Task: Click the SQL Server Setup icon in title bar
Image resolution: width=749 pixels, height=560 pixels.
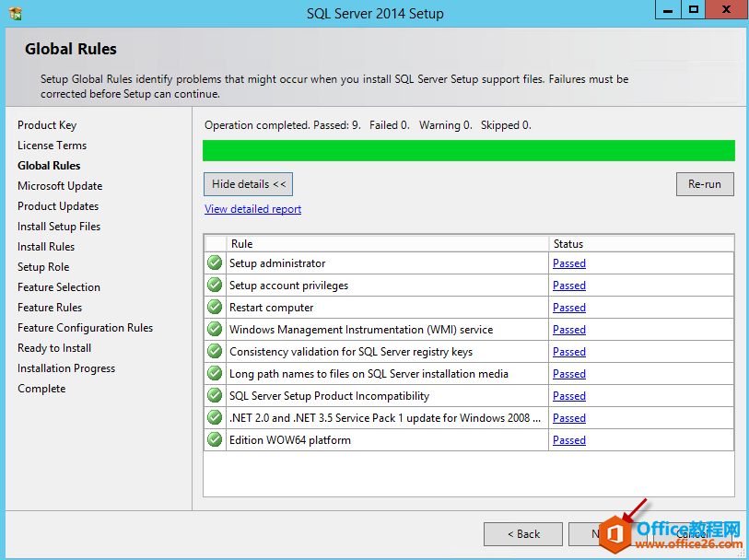Action: tap(15, 13)
